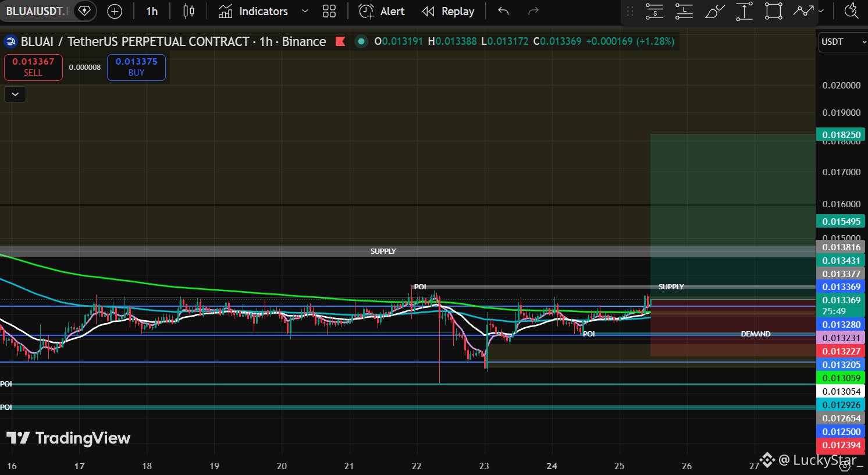
Task: Open the 1h timeframe selector
Action: (x=152, y=11)
